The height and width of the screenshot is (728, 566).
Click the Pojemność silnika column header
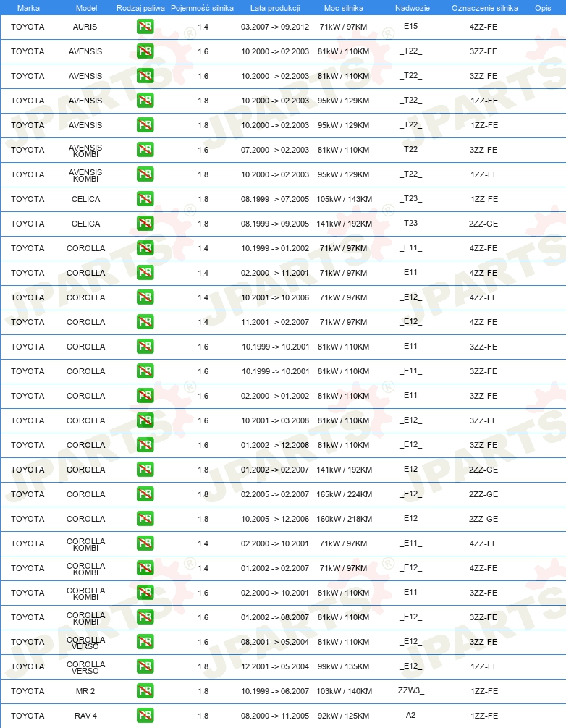pyautogui.click(x=202, y=8)
